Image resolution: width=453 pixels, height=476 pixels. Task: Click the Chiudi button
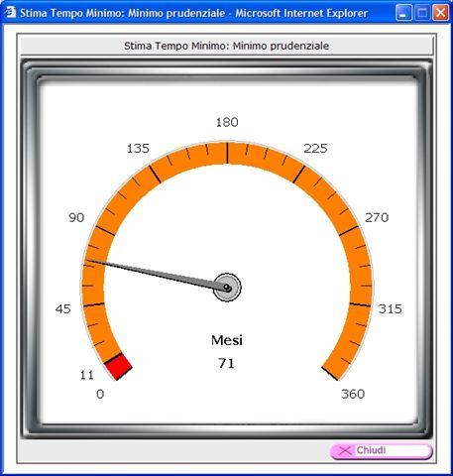[x=381, y=451]
